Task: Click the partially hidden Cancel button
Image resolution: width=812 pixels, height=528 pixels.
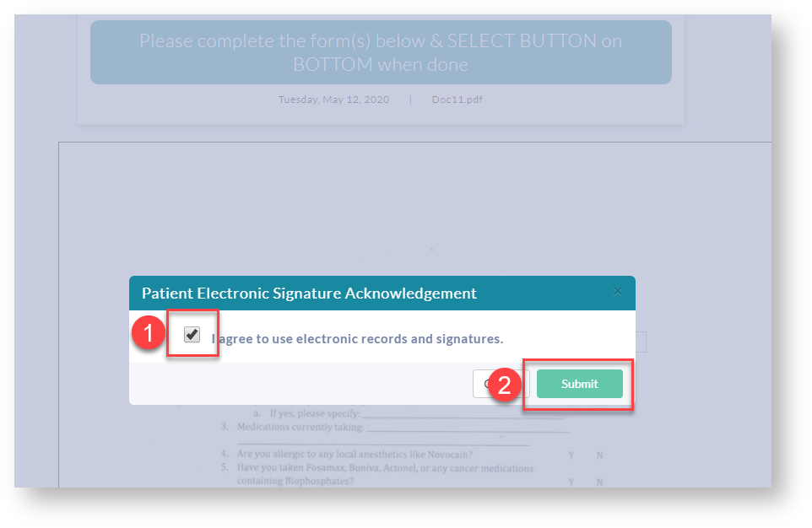Action: (481, 384)
